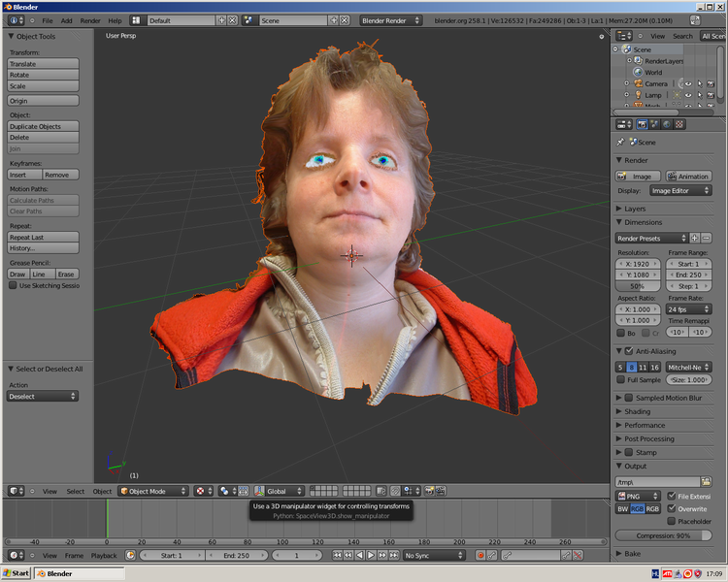The image size is (728, 582).
Task: Expand the Shading panel
Action: coord(638,411)
